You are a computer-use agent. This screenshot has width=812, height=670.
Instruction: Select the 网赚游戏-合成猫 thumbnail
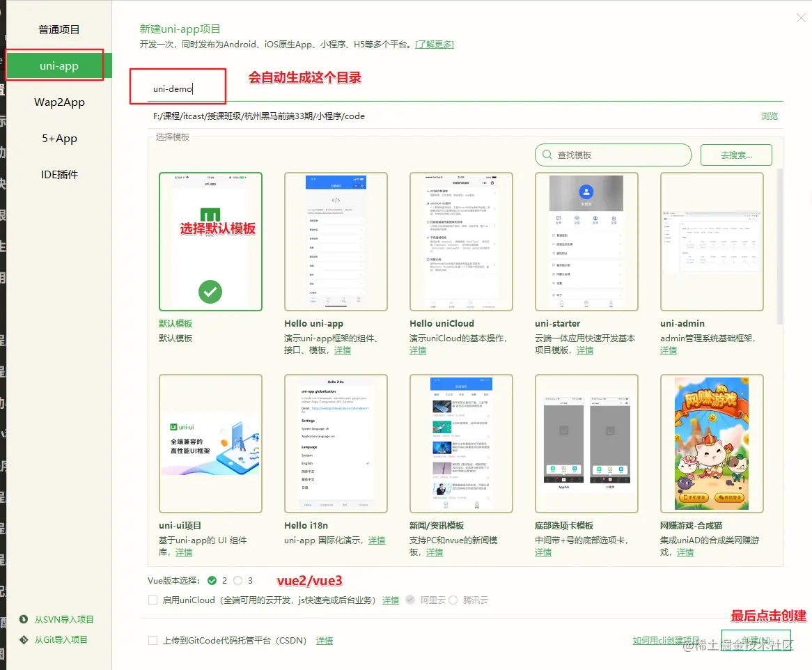point(712,443)
